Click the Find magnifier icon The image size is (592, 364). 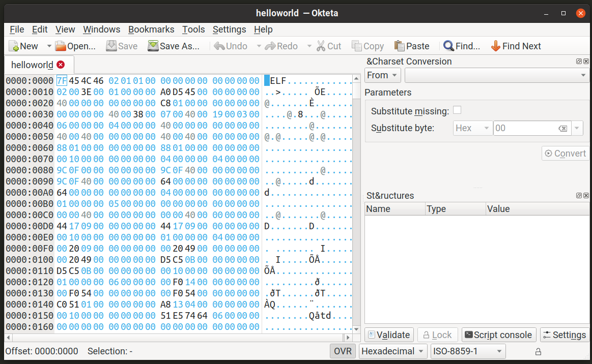point(448,46)
